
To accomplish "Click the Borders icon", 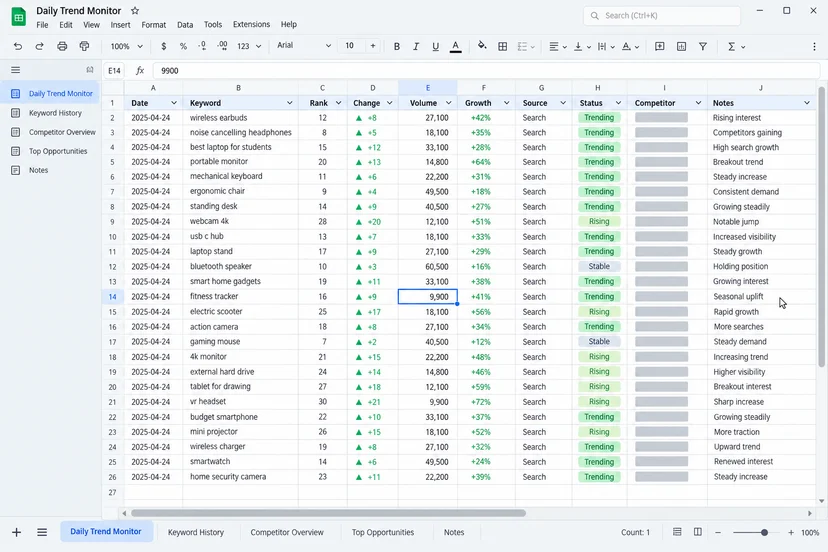I will click(503, 46).
